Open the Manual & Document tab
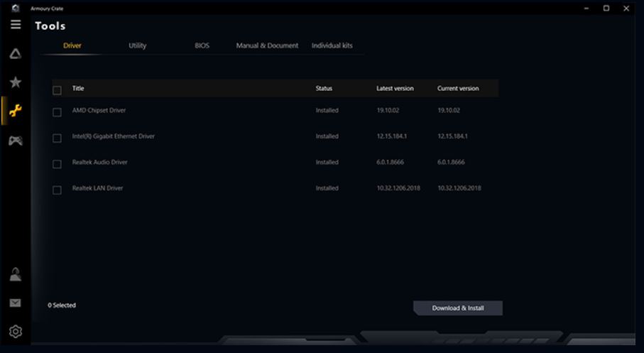This screenshot has height=353, width=644. point(267,45)
